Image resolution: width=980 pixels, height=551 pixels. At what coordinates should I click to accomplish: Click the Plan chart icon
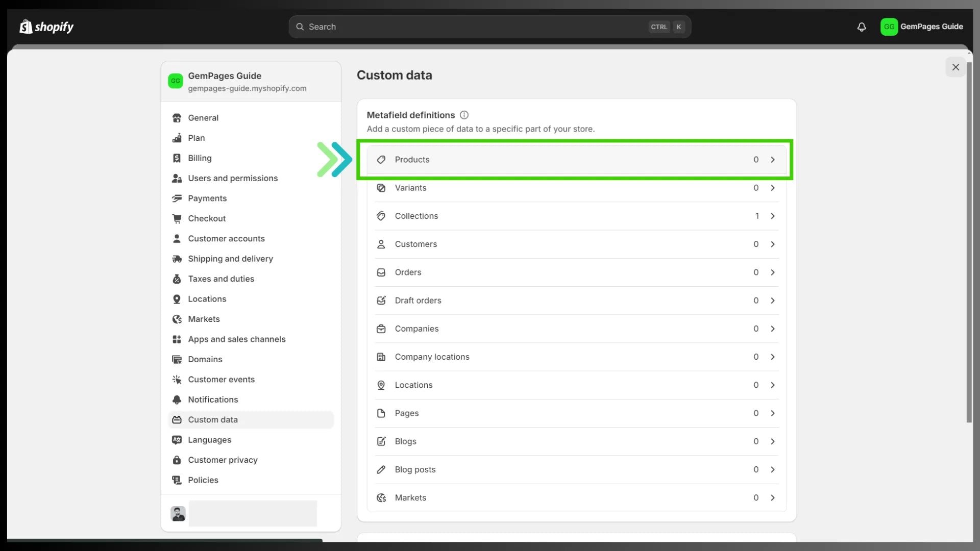tap(177, 138)
